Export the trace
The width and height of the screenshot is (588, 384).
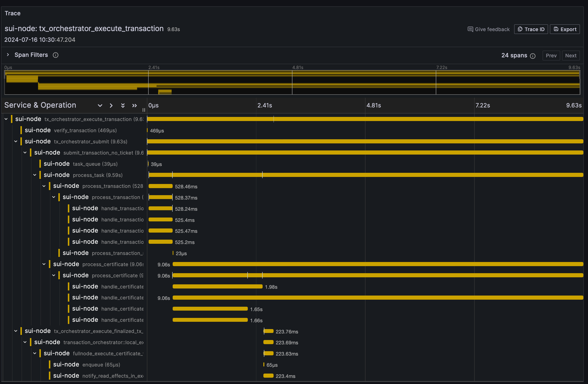[x=564, y=29]
